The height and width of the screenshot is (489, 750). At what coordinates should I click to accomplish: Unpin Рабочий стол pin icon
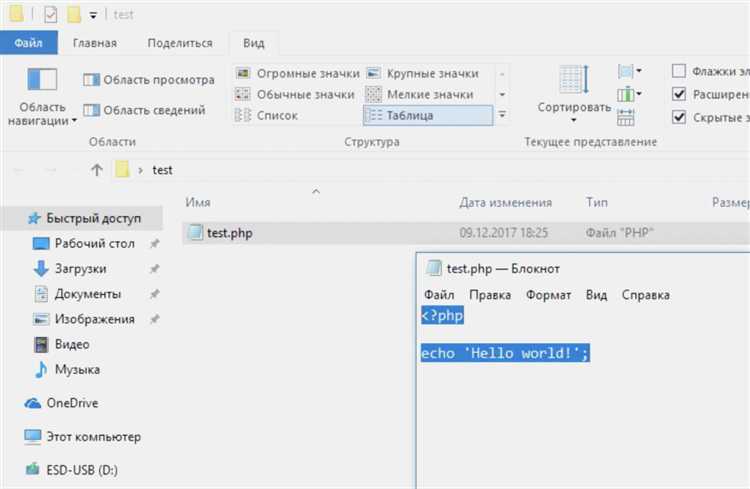tap(154, 244)
